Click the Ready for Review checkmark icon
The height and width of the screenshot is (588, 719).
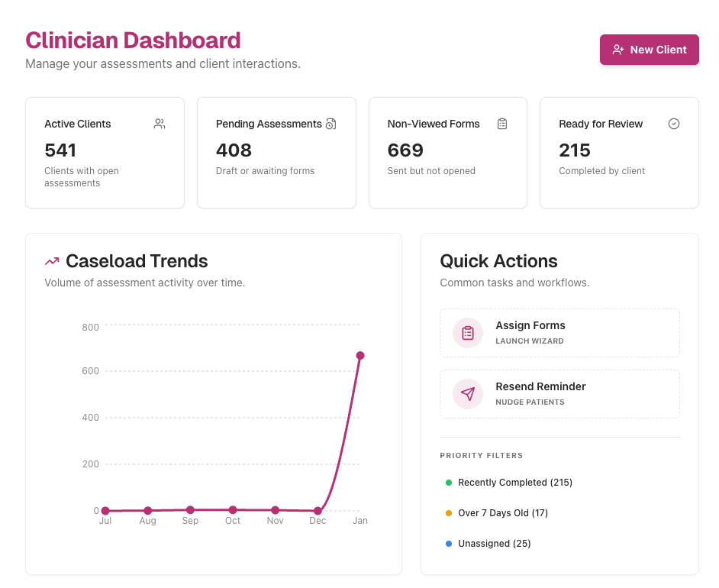point(673,123)
